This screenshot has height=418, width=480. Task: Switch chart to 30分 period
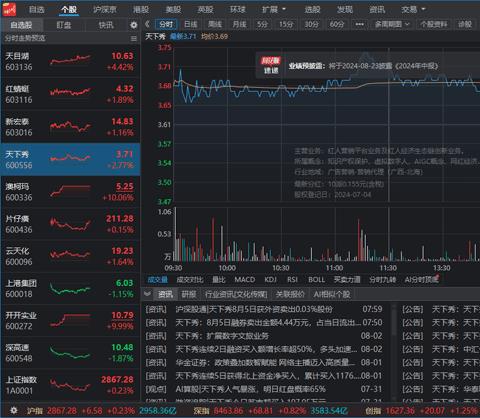pyautogui.click(x=311, y=24)
